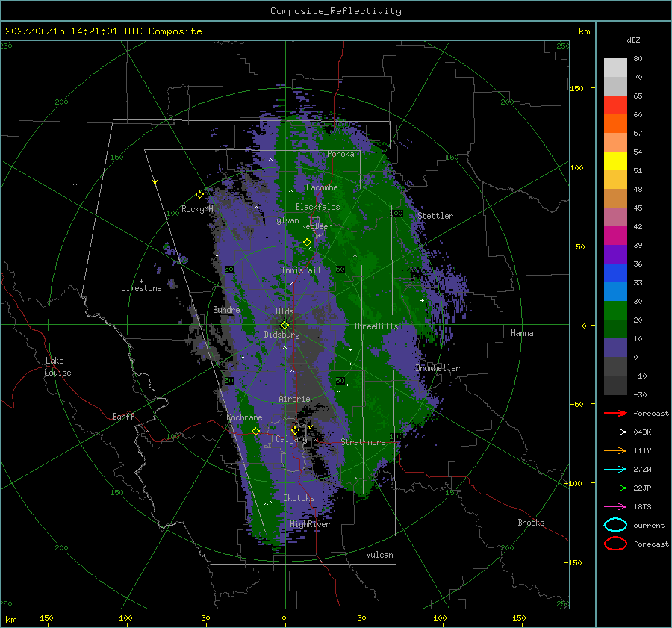The image size is (672, 628).
Task: Click the Lacombe city label
Action: 322,187
